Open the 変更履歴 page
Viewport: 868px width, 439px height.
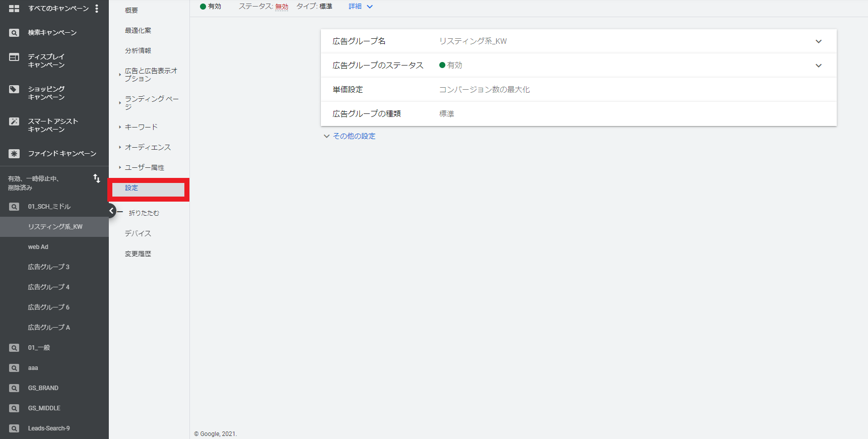click(138, 254)
